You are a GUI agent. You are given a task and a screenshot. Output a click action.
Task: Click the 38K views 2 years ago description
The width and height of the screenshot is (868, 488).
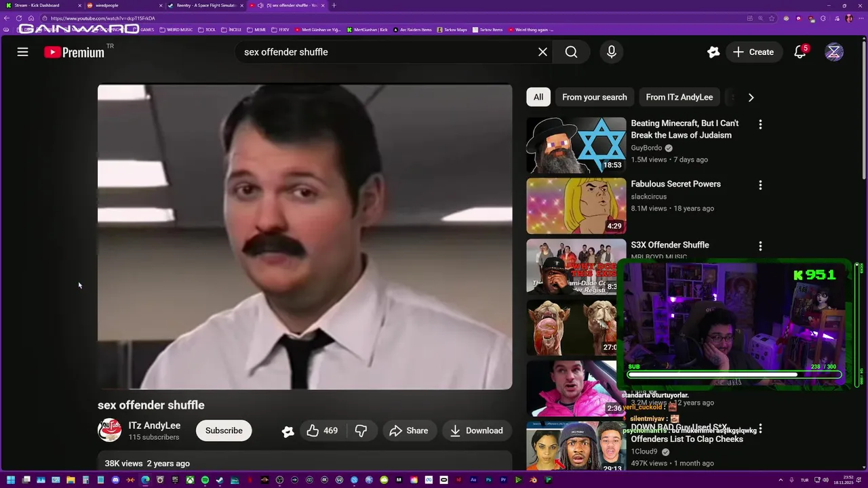[x=147, y=464]
